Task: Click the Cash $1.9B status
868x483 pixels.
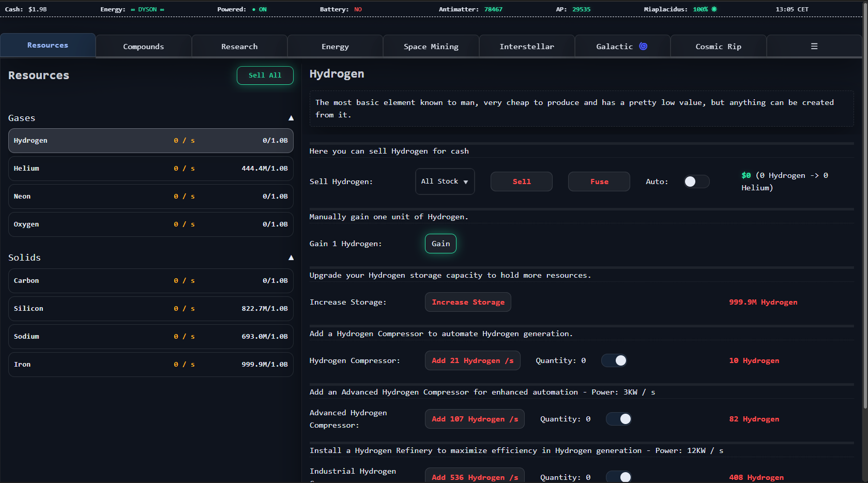Action: 26,9
